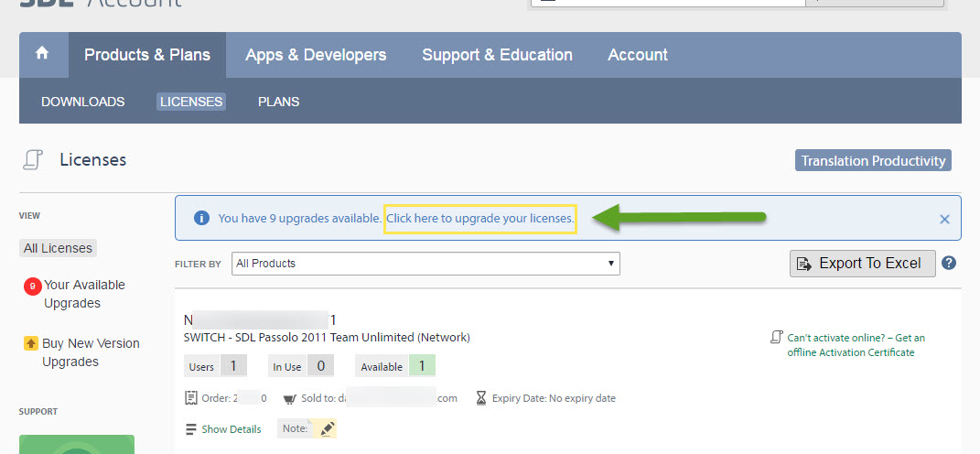Viewport: 980px width, 454px height.
Task: Click the red 9 upgrades badge
Action: [32, 286]
